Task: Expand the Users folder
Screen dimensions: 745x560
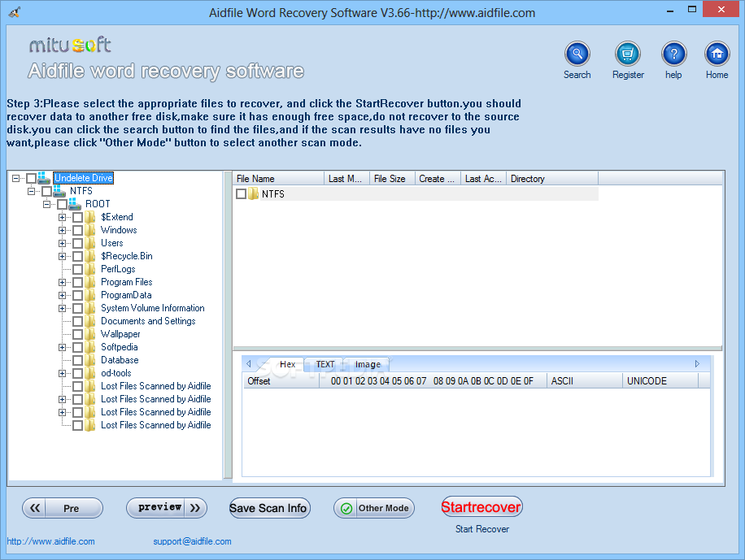Action: (x=63, y=243)
